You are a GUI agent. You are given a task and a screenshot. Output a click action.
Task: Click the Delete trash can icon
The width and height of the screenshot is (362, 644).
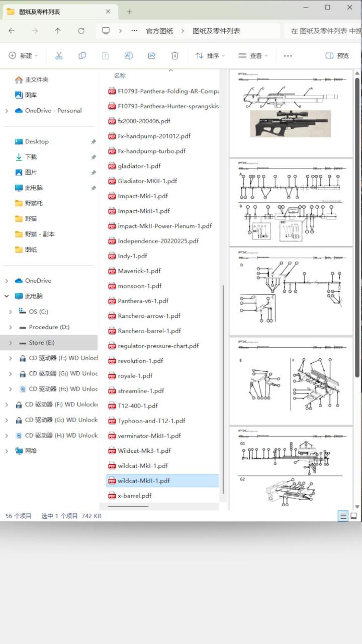[x=174, y=56]
